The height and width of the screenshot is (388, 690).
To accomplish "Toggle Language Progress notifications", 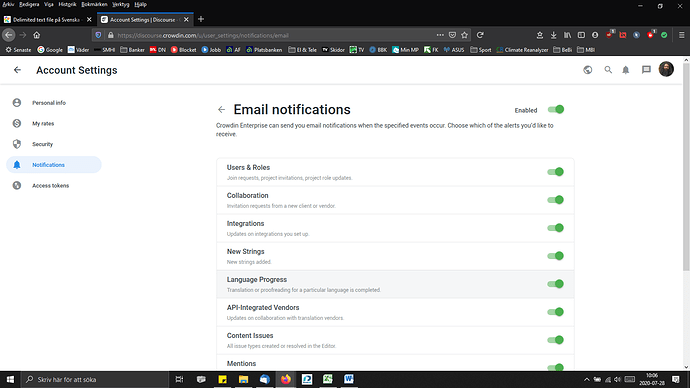I will click(x=556, y=284).
